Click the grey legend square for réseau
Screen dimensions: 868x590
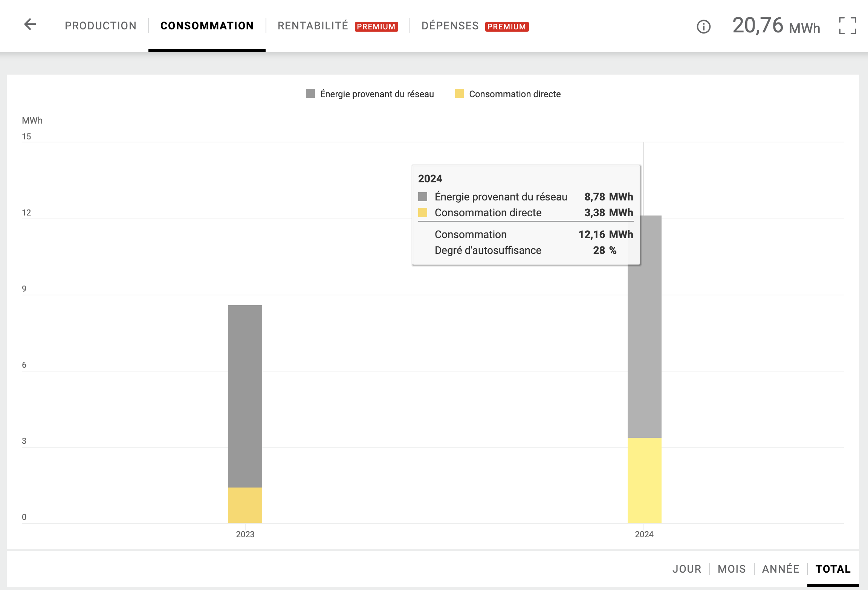point(310,94)
